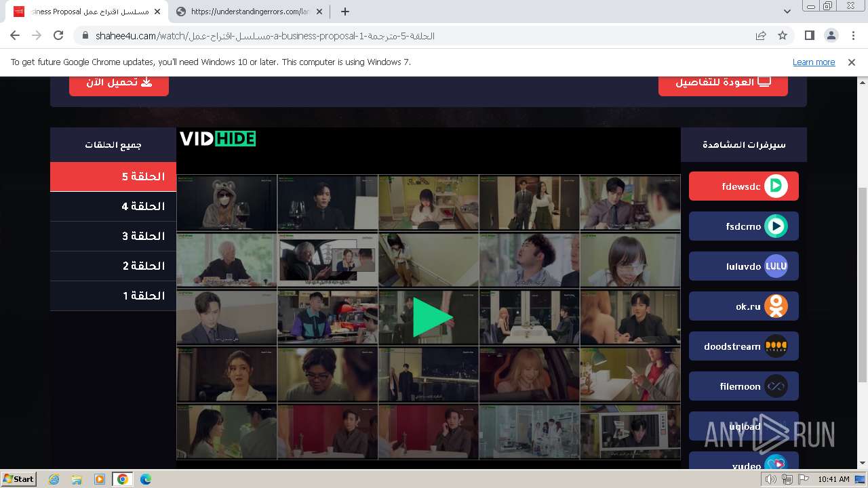Image resolution: width=868 pixels, height=488 pixels.
Task: Click the taskbar clock 10:41 AM
Action: [833, 479]
